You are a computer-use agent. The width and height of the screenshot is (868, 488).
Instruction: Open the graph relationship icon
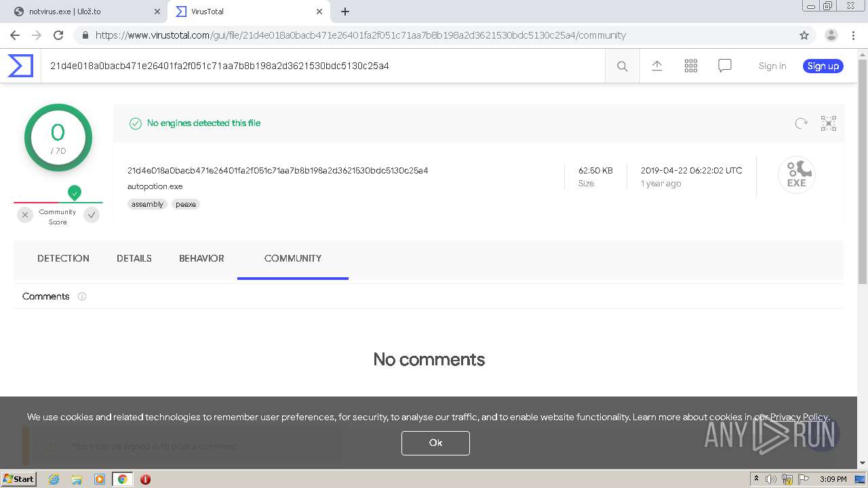click(x=829, y=123)
